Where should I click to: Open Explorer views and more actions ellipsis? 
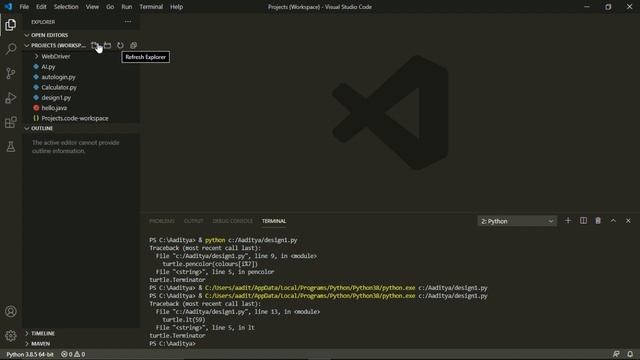[x=128, y=22]
